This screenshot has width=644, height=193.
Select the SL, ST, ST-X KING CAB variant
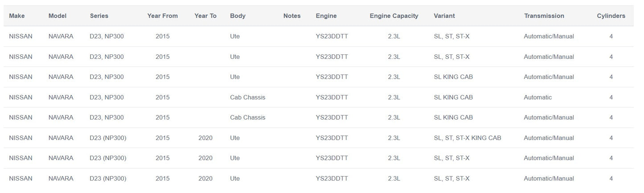click(468, 138)
